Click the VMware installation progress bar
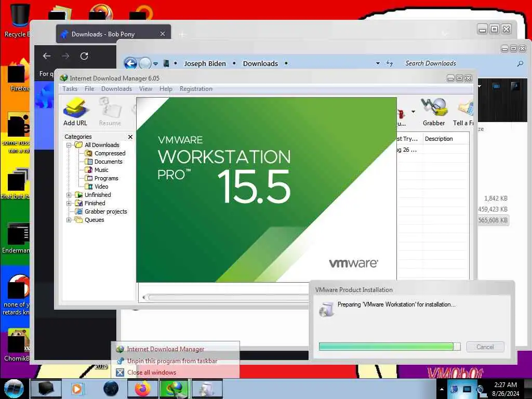Viewport: 532px width, 399px height. coord(390,347)
